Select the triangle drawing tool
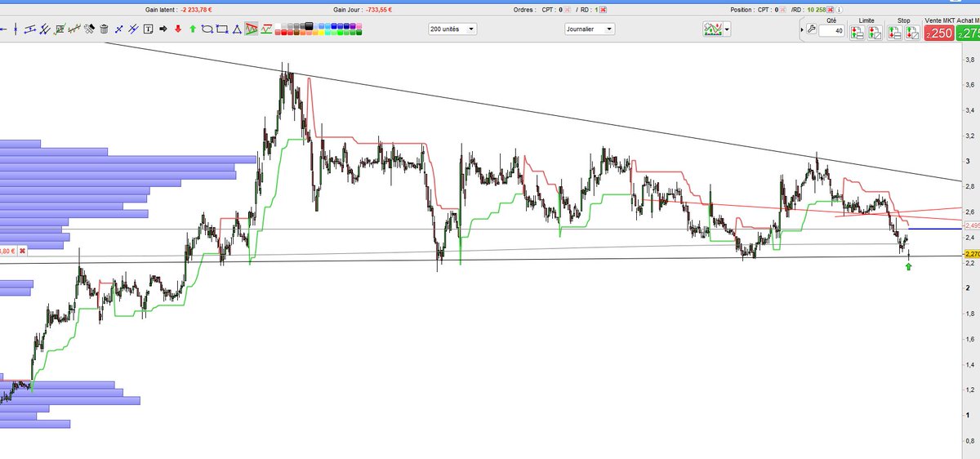 click(x=237, y=29)
